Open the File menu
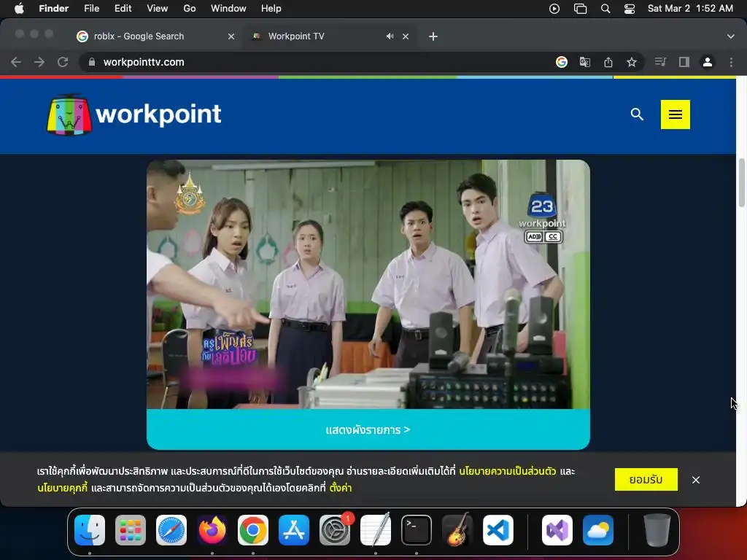747x560 pixels. [x=91, y=9]
